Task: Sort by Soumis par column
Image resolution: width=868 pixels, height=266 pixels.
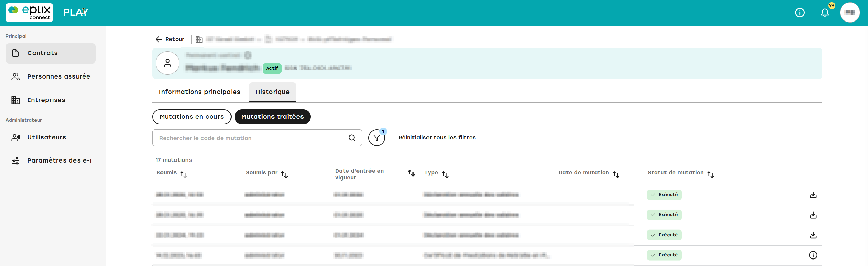Action: pyautogui.click(x=284, y=174)
